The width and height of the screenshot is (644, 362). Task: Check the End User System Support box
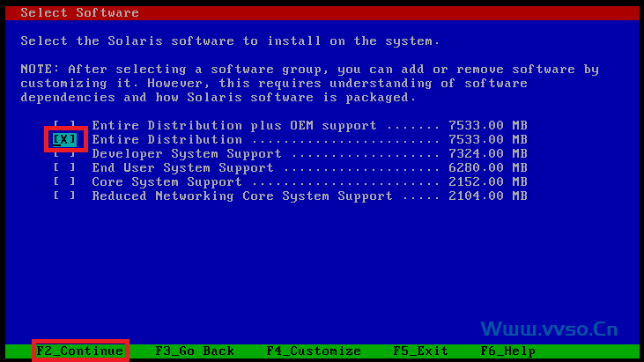[x=64, y=167]
